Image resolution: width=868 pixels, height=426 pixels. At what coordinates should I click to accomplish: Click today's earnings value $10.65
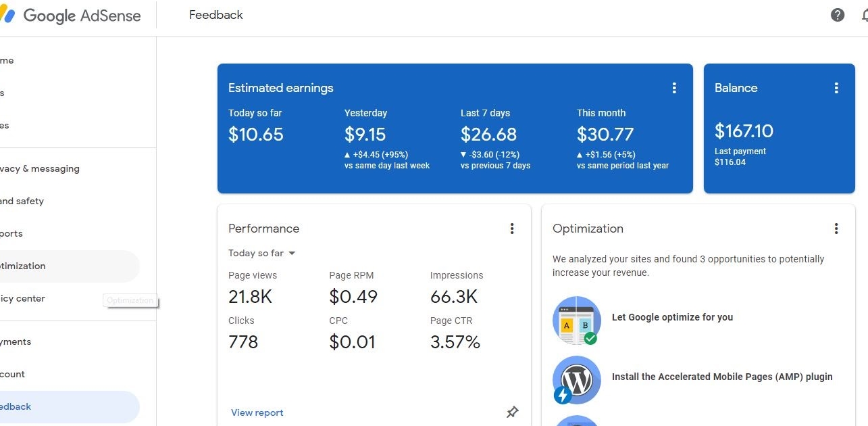[x=256, y=135]
